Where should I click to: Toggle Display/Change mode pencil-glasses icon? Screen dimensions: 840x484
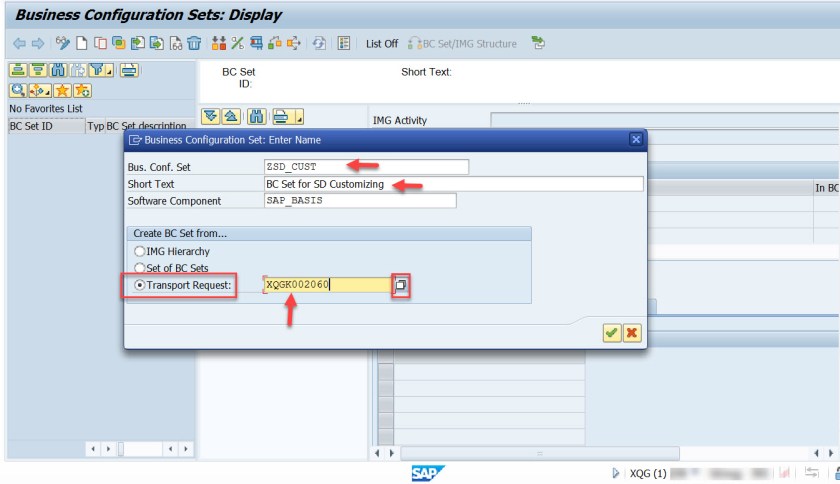pos(63,43)
